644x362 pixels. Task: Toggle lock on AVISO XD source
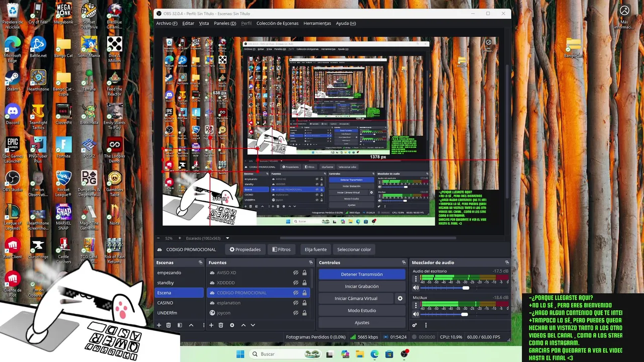pyautogui.click(x=304, y=273)
